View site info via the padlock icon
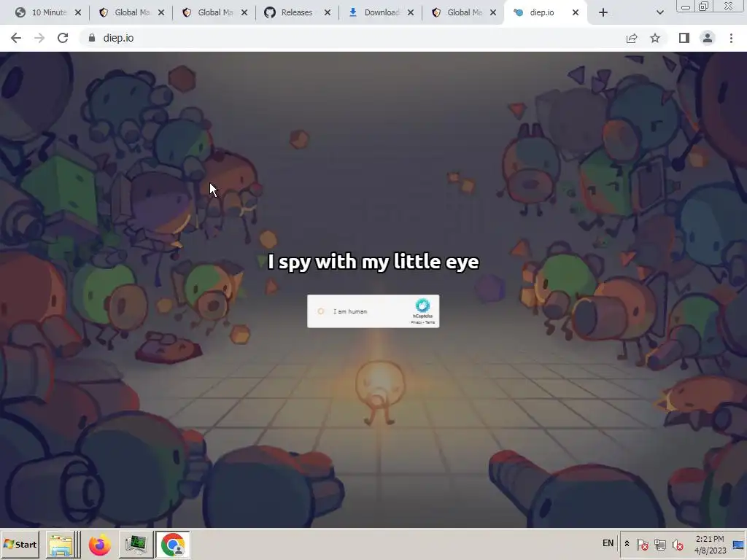Viewport: 747px width, 560px height. [92, 38]
